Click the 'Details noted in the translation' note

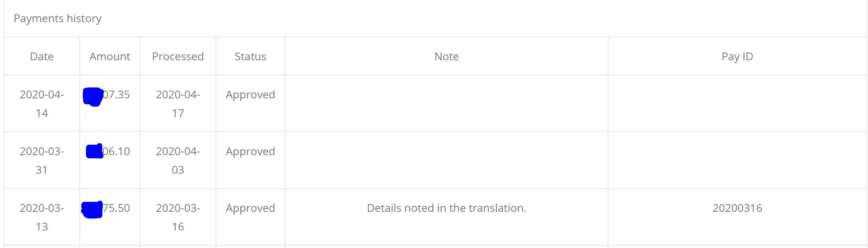click(x=446, y=208)
